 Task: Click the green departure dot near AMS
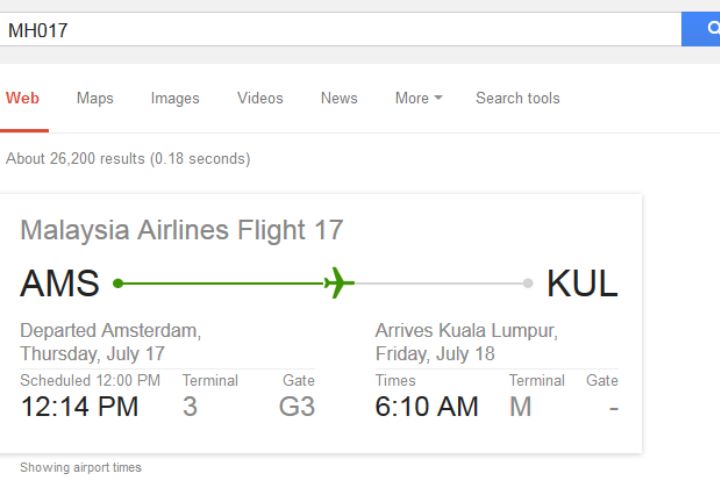118,283
